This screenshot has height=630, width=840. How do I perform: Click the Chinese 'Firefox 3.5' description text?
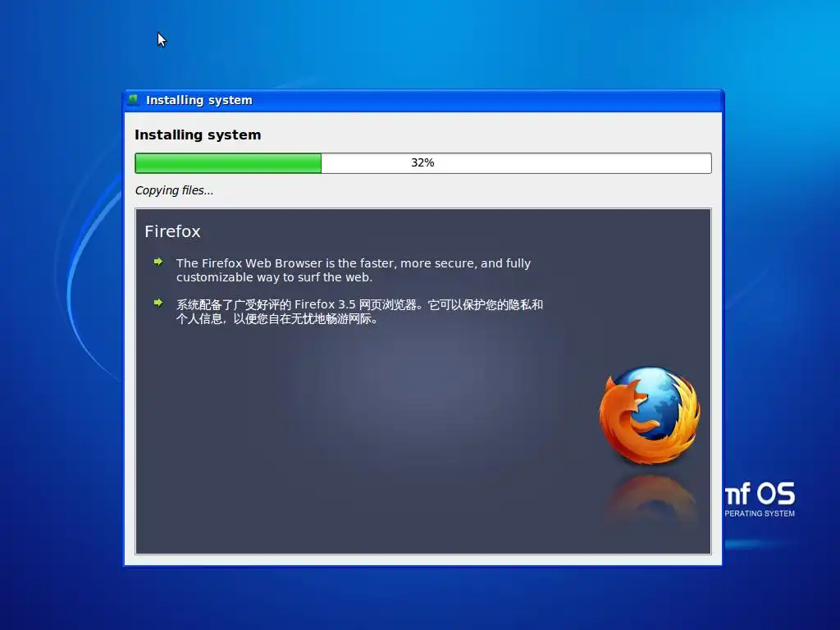359,312
